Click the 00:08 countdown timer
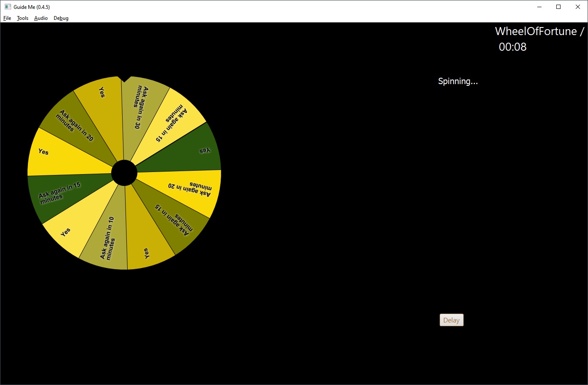The width and height of the screenshot is (588, 385). 512,47
